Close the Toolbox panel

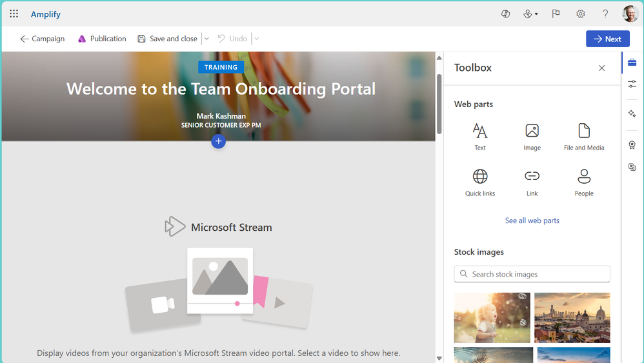coord(601,68)
